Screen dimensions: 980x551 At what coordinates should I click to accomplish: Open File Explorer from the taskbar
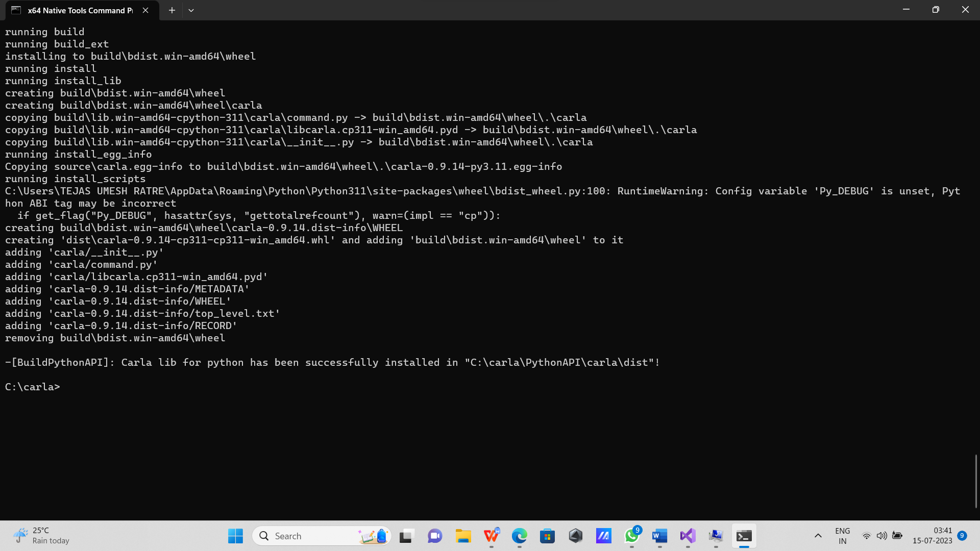463,536
